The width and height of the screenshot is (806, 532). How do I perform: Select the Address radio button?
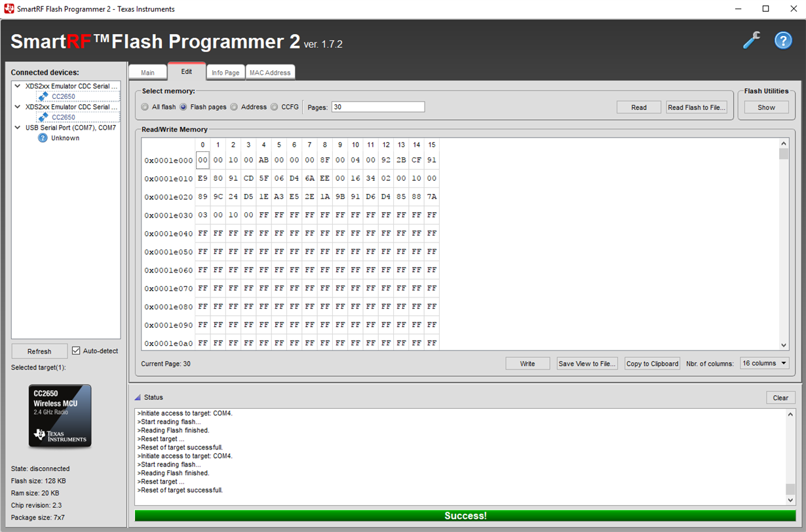coord(234,107)
